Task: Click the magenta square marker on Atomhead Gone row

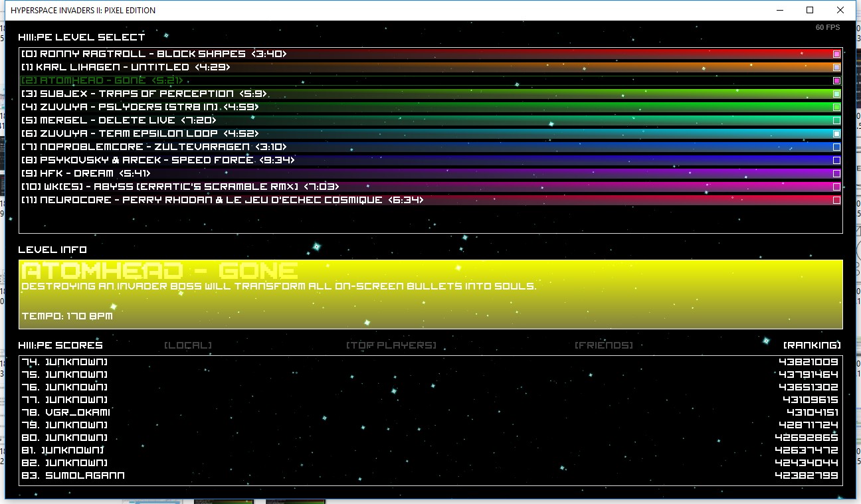Action: [x=836, y=81]
